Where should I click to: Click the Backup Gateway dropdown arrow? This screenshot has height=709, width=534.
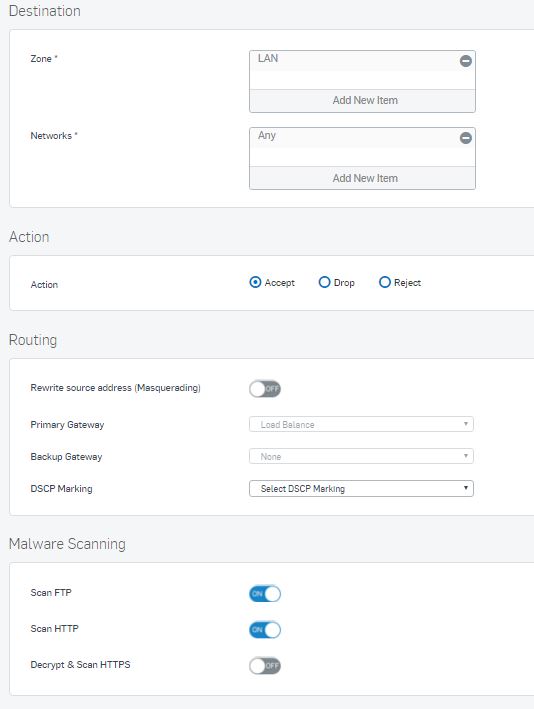[x=466, y=456]
